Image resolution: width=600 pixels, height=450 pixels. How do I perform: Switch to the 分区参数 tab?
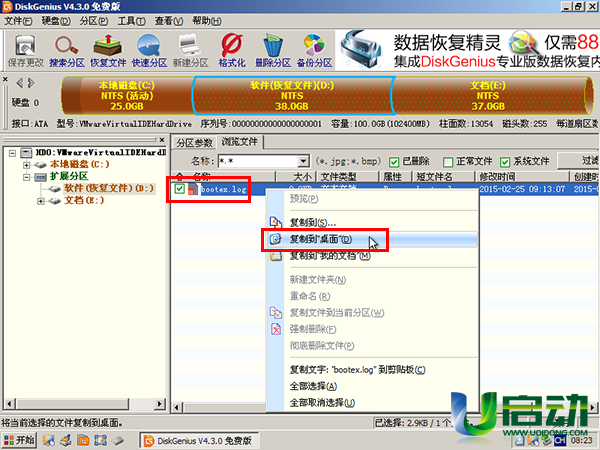[x=194, y=143]
